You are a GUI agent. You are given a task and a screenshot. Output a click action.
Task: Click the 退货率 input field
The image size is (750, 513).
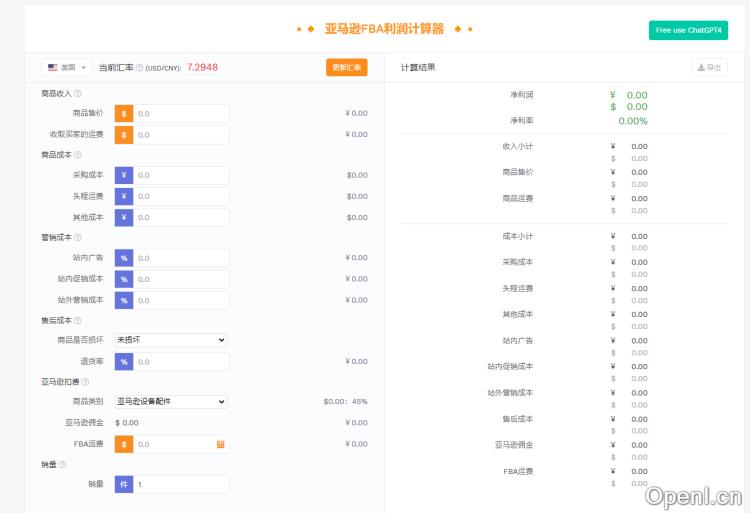[x=181, y=362]
